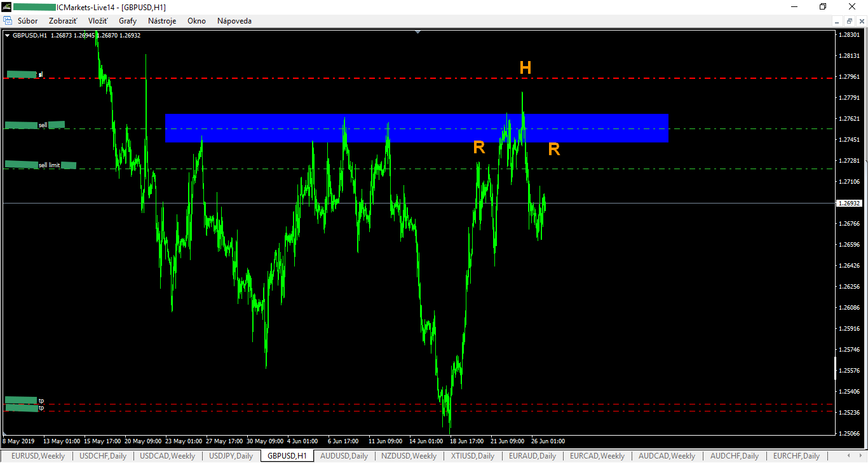Viewport: 868px width, 463px height.
Task: Open the Nástroje menu
Action: coord(161,21)
